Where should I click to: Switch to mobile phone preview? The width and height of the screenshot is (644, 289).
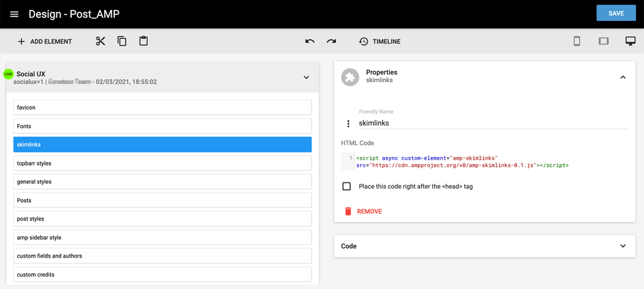[577, 41]
